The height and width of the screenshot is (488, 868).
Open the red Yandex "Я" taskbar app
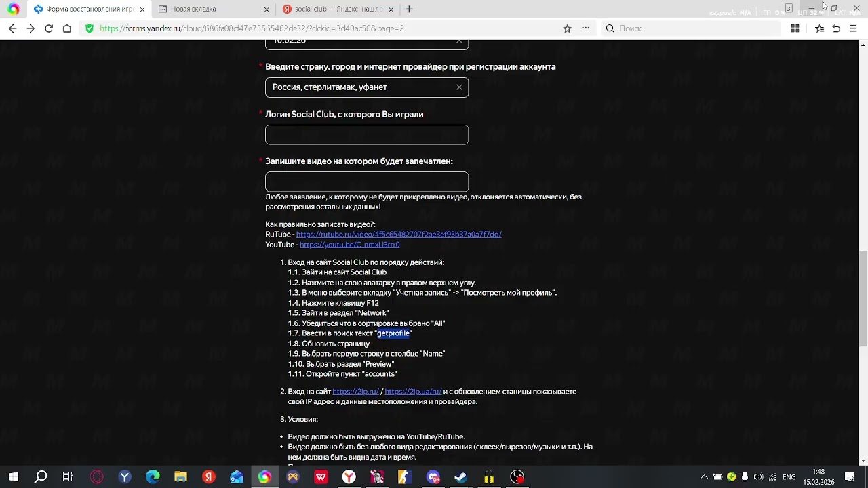[209, 477]
